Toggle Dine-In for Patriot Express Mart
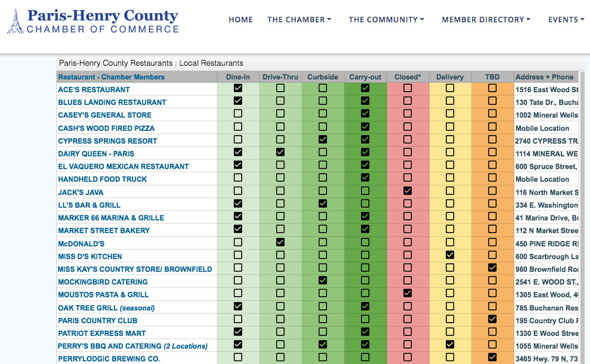The image size is (590, 364). coord(238,332)
